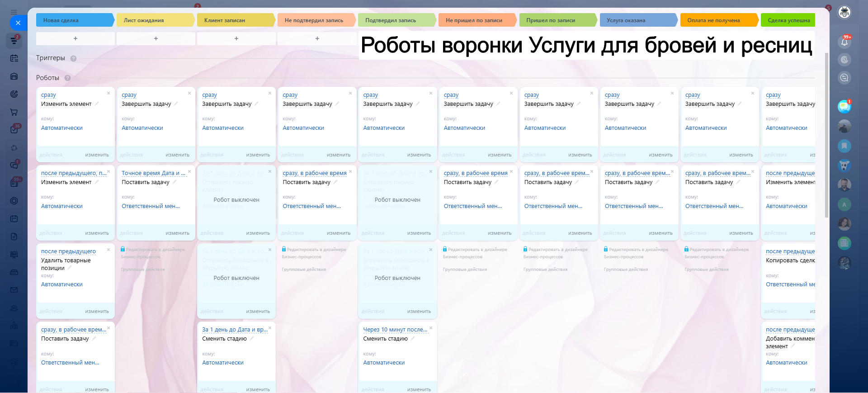Click the vertical scrollbar right of the robots grid
This screenshot has height=393, width=868.
point(827,136)
